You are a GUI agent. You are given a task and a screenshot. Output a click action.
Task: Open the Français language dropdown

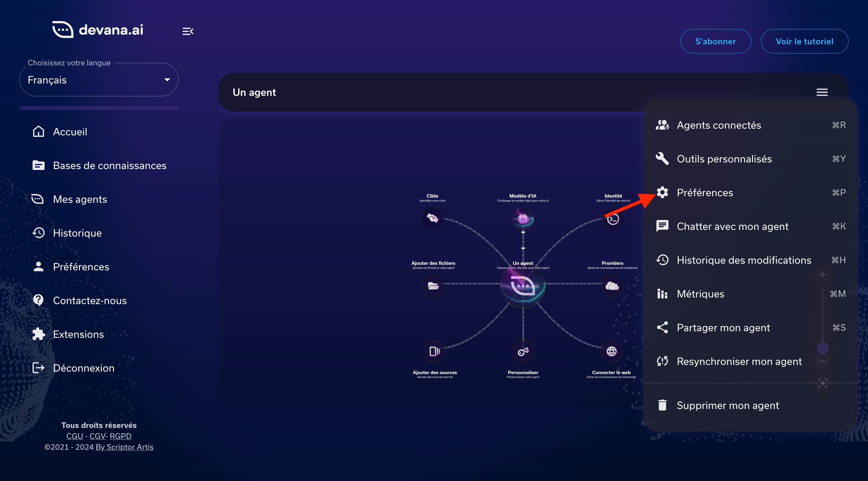pyautogui.click(x=99, y=80)
